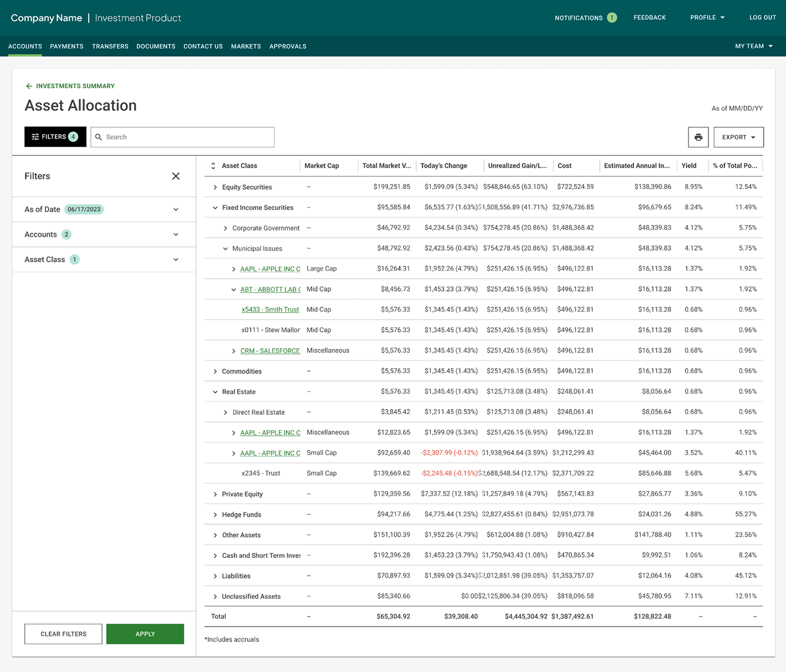Image resolution: width=786 pixels, height=672 pixels.
Task: Open the Documents tab
Action: pyautogui.click(x=156, y=46)
